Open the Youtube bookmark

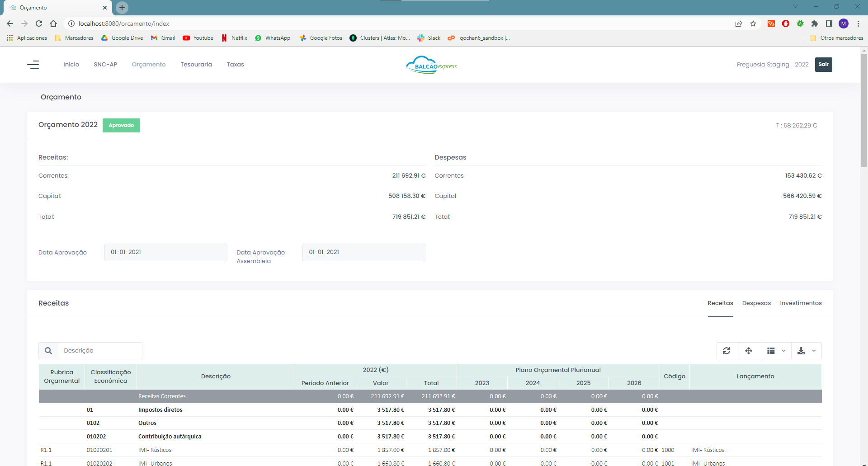pyautogui.click(x=198, y=38)
